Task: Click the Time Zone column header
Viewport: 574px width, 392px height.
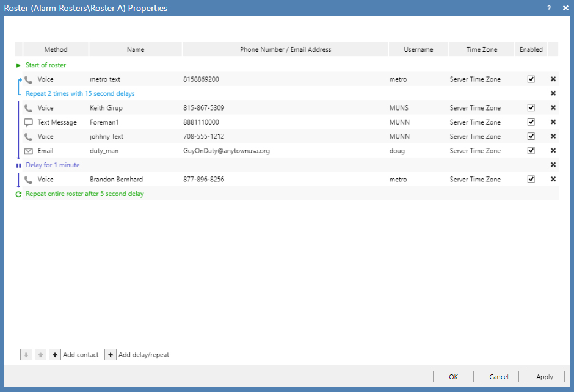Action: click(482, 49)
